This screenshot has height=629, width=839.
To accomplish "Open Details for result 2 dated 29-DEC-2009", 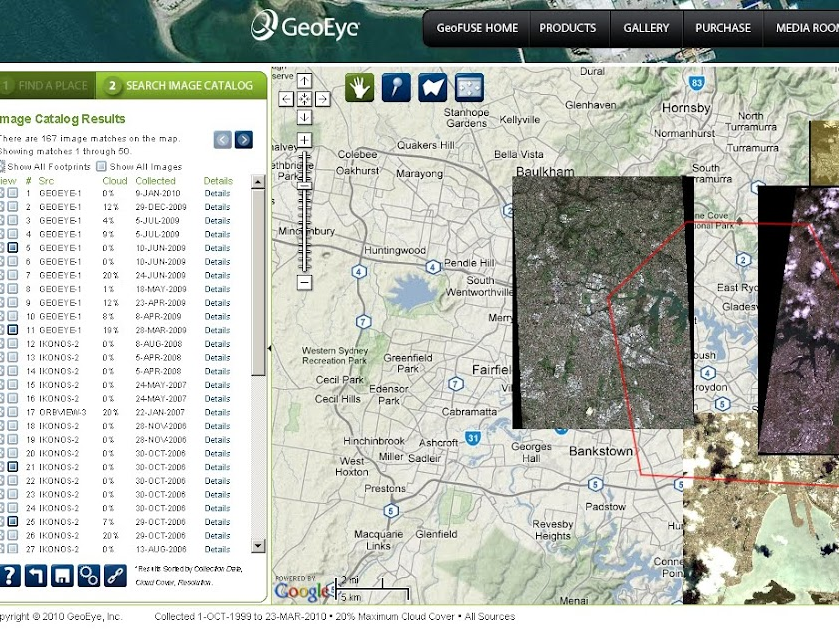I will click(x=217, y=207).
